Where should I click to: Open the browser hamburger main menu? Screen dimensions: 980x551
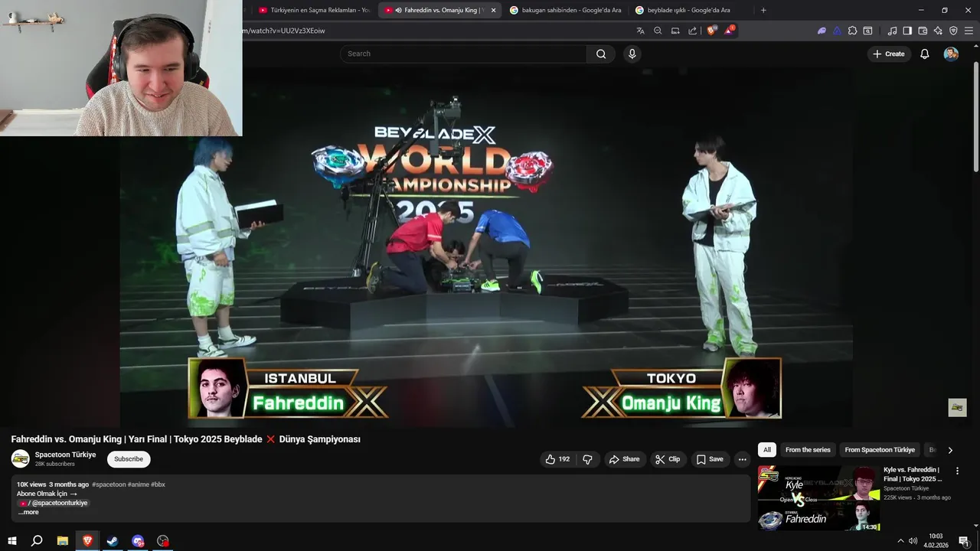(969, 31)
